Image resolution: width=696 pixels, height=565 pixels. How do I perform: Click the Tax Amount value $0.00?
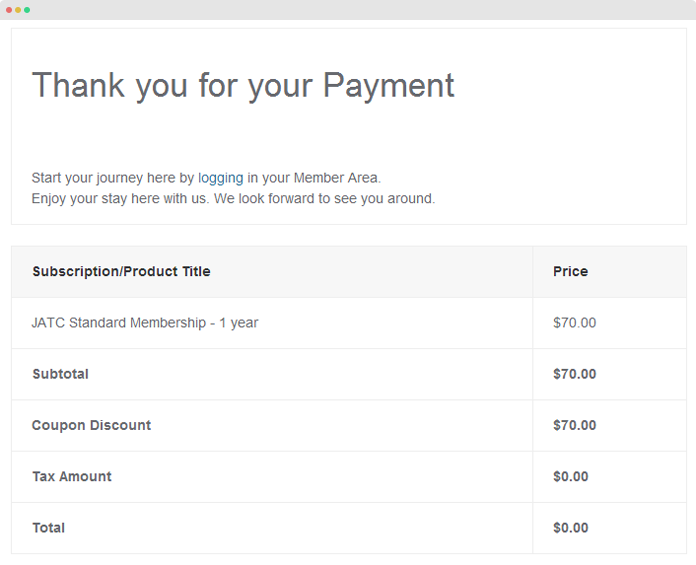pos(570,477)
